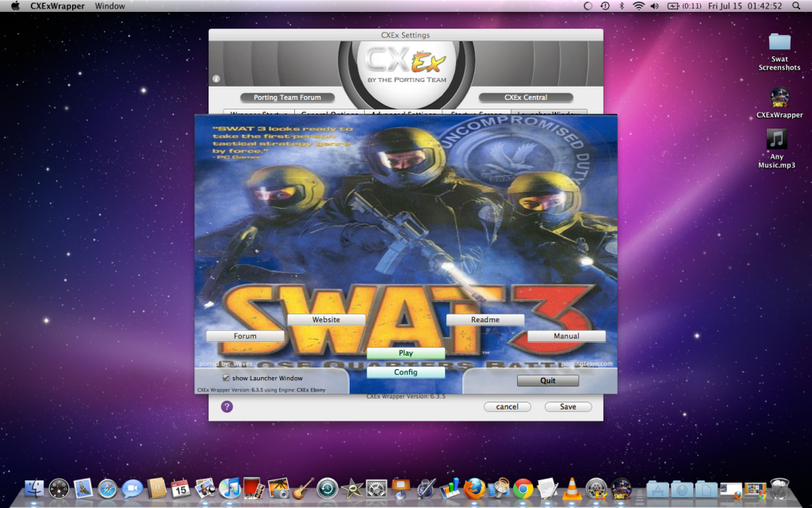Screen dimensions: 812x508
Task: Click the Quit button in launcher
Action: click(548, 380)
